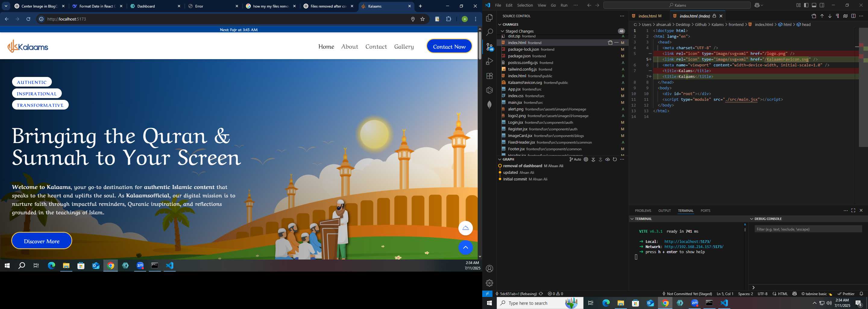Click the Go Forward arrow in VS Code title bar
The width and height of the screenshot is (868, 309).
[597, 5]
